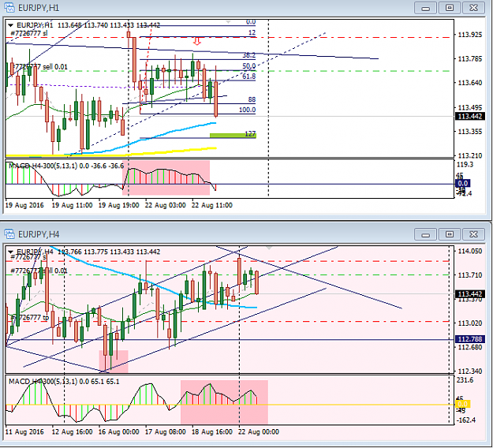Click the H1 chart shift triangle marker

click(x=229, y=22)
